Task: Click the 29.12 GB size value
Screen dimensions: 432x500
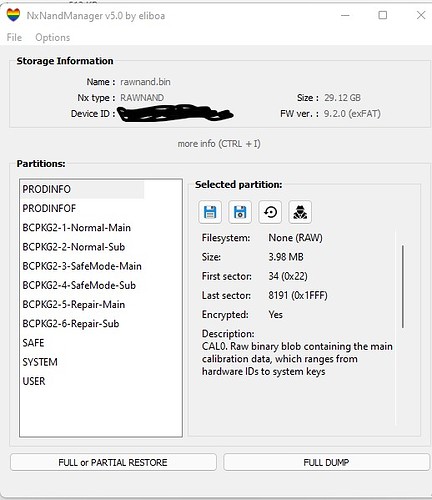Action: (342, 98)
